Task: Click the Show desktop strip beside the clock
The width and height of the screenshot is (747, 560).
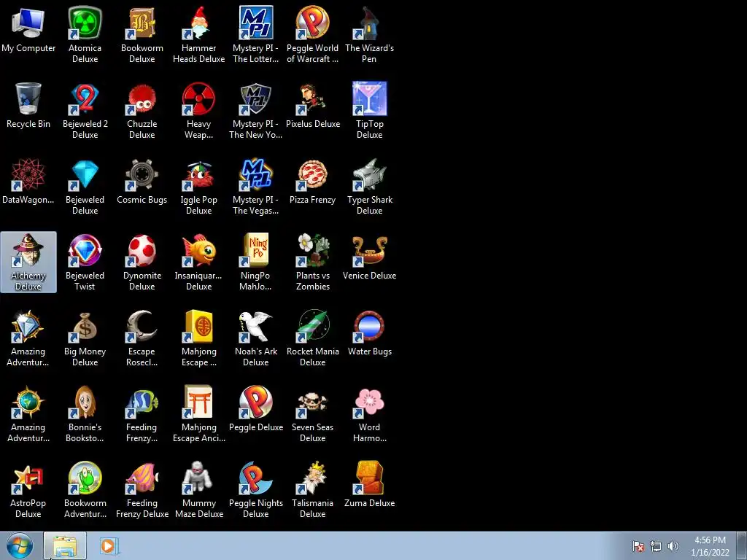Action: click(x=742, y=545)
